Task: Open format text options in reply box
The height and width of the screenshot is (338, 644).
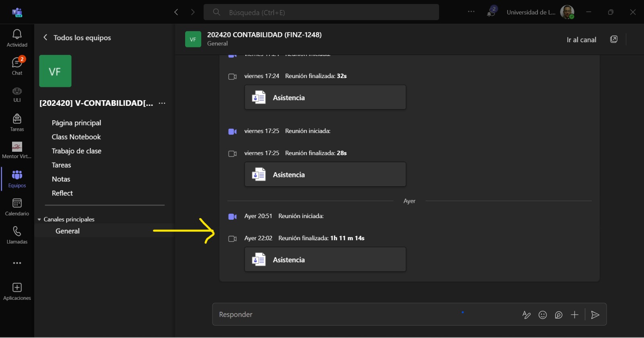Action: tap(526, 315)
